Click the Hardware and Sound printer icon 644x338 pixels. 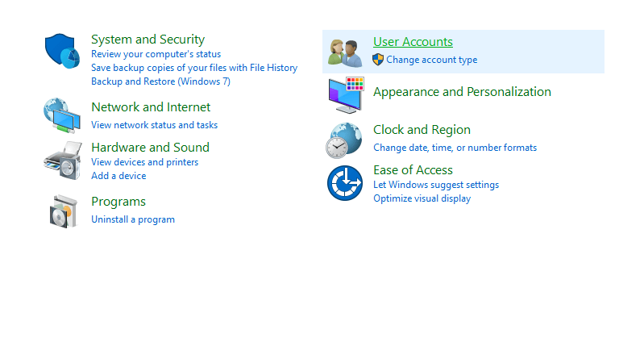tap(63, 161)
